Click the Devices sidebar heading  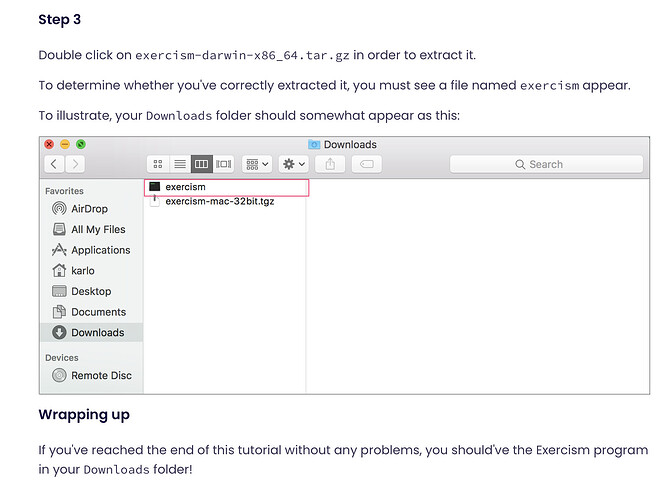[x=62, y=358]
